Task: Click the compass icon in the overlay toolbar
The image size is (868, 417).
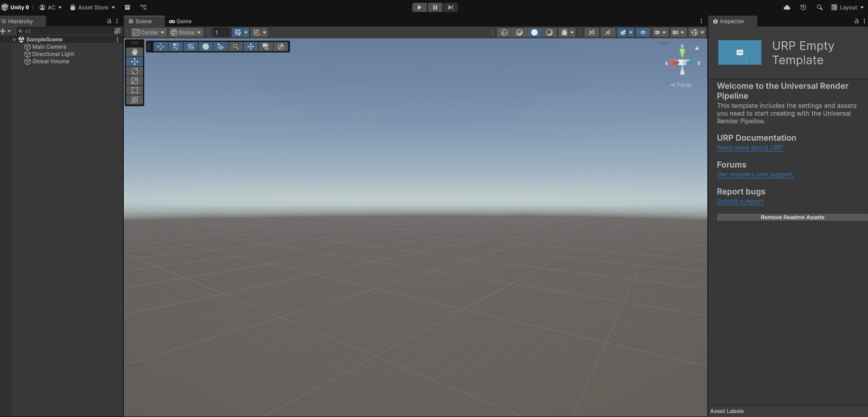Action: 281,47
